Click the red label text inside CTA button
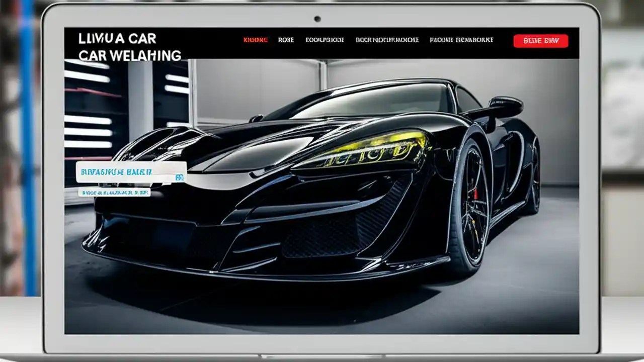Viewport: 644px width, 362px height. [540, 41]
